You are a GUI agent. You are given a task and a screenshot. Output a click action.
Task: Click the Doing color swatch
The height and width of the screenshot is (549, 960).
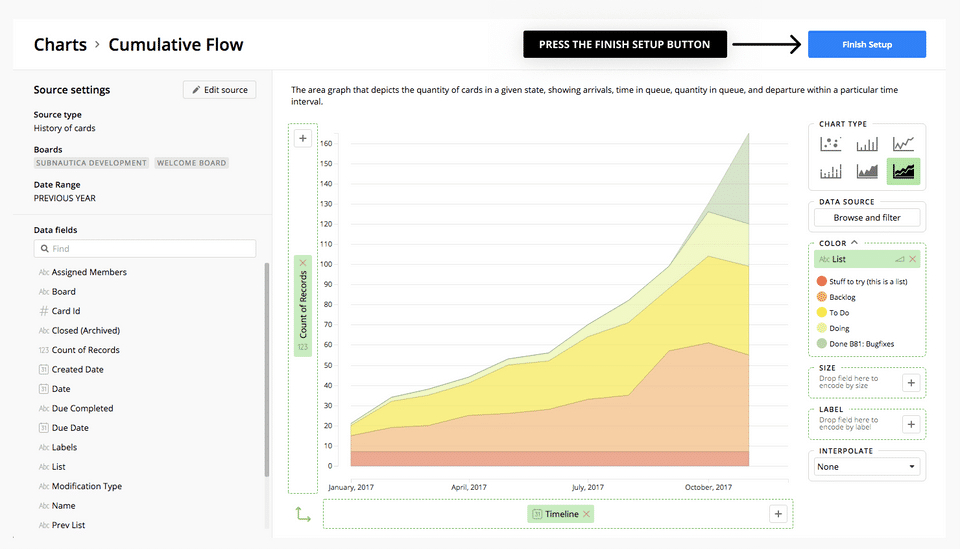coord(822,328)
